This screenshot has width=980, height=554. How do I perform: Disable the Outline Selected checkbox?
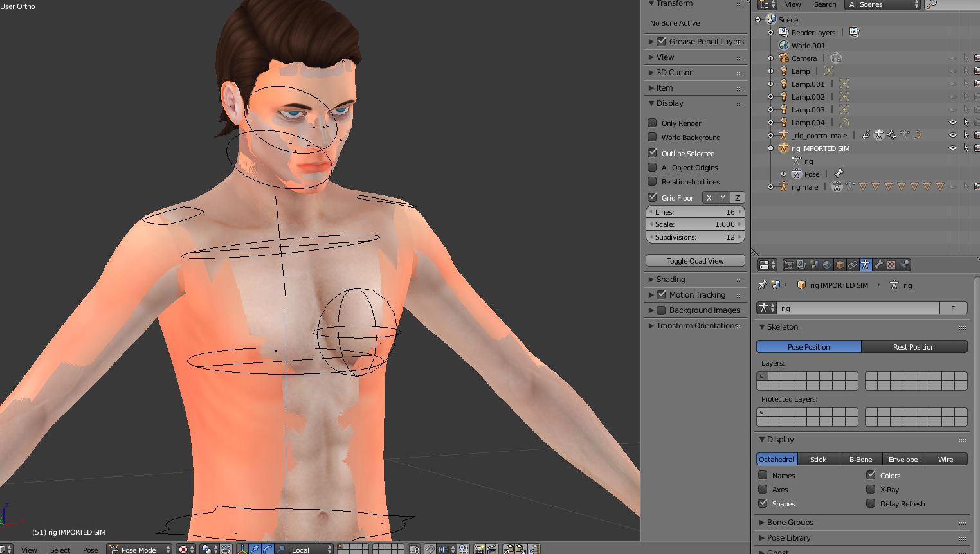(652, 153)
